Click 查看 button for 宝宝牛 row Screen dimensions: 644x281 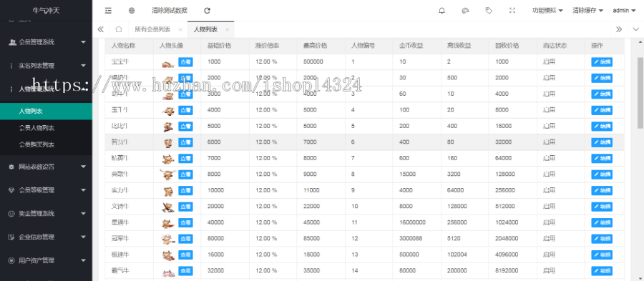pos(185,62)
